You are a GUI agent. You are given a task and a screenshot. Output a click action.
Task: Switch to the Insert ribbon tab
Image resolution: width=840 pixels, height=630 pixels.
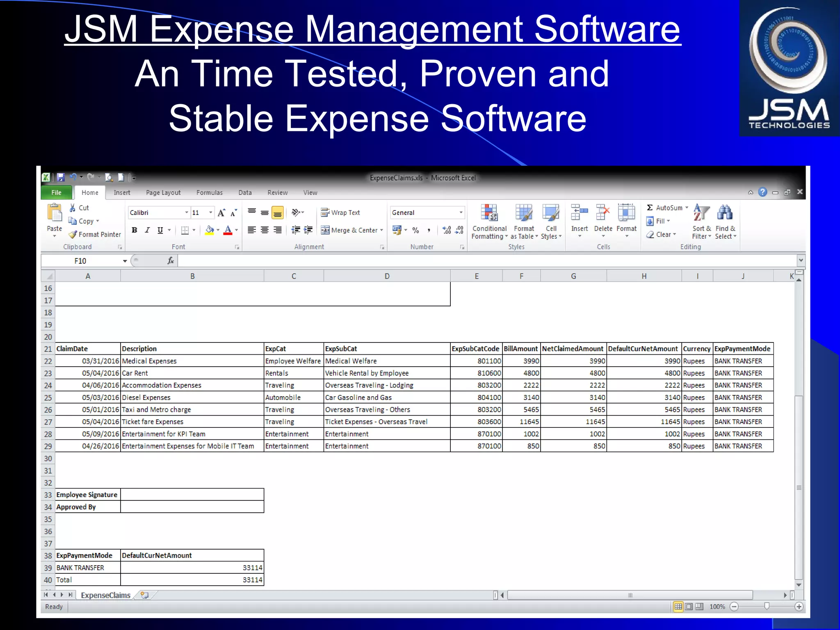[x=122, y=192]
